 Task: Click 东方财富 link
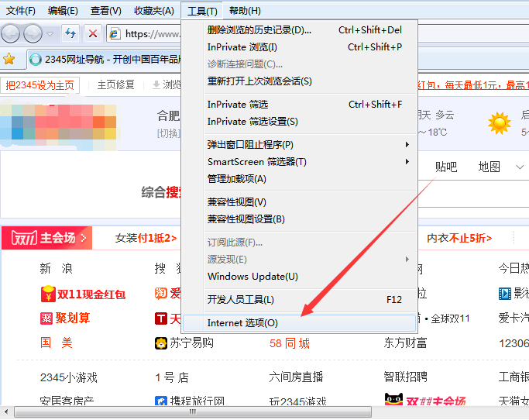click(x=405, y=343)
